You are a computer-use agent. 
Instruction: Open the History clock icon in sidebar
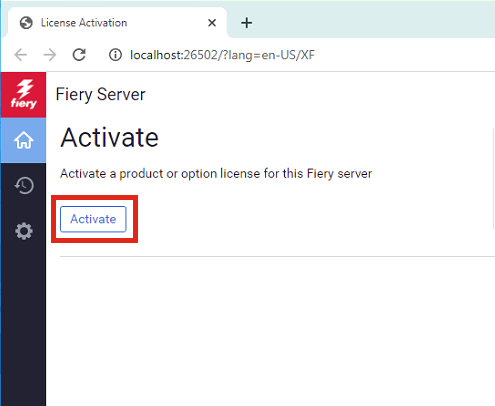(x=24, y=185)
